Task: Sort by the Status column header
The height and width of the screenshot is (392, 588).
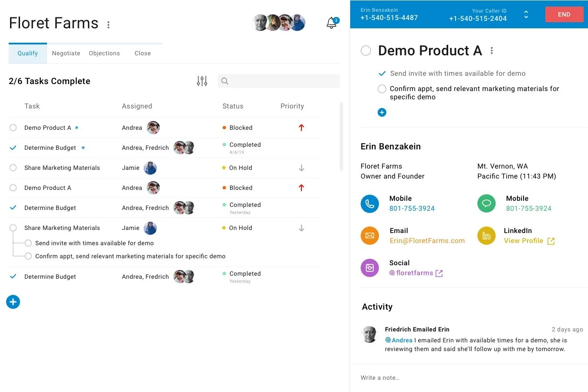Action: tap(233, 106)
